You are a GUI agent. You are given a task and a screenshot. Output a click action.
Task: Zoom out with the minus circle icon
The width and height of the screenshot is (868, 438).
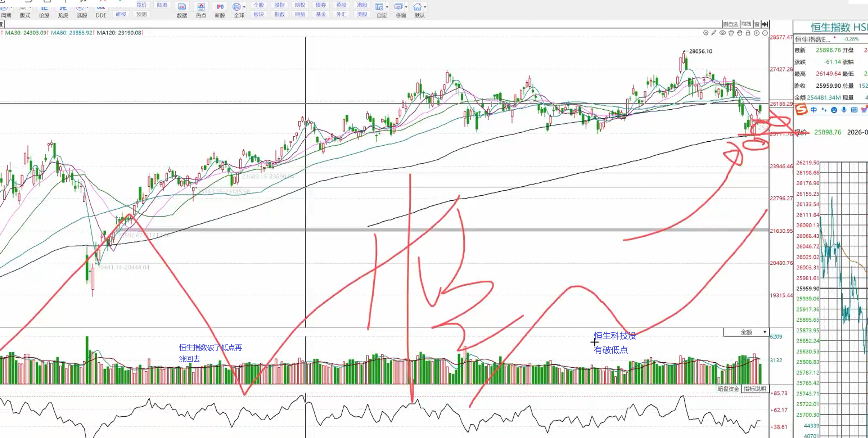(765, 33)
